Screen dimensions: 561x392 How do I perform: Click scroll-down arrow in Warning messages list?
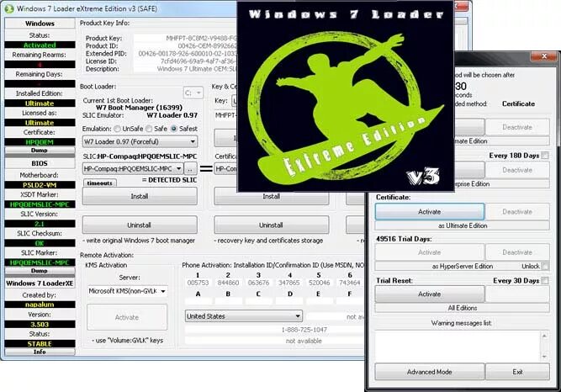click(x=544, y=356)
